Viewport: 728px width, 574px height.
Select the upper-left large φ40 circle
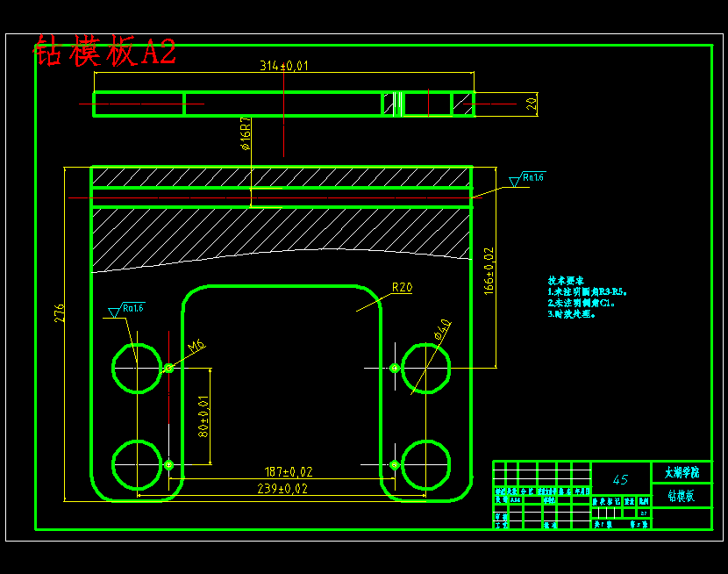[x=137, y=369]
